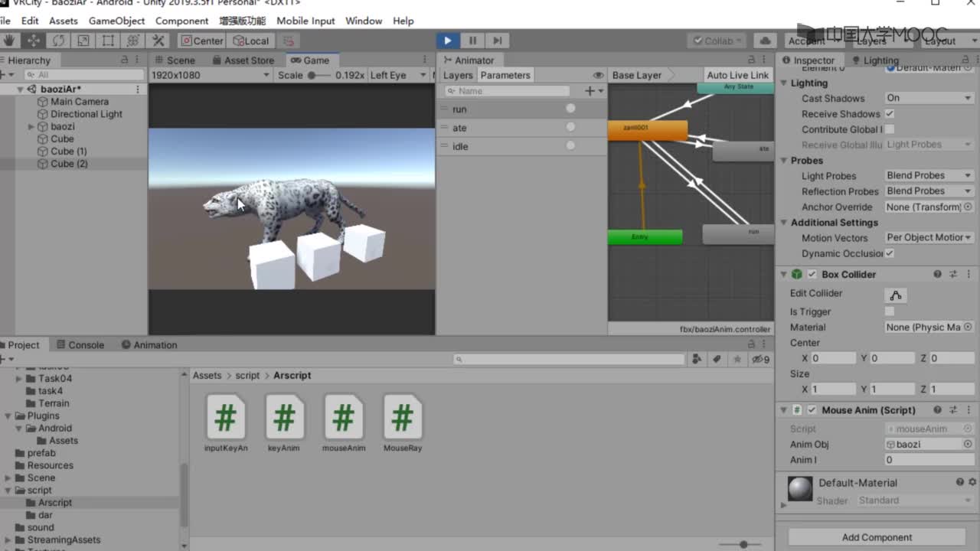Open Light Probes dropdown
Screen dimensions: 980x551
[929, 175]
